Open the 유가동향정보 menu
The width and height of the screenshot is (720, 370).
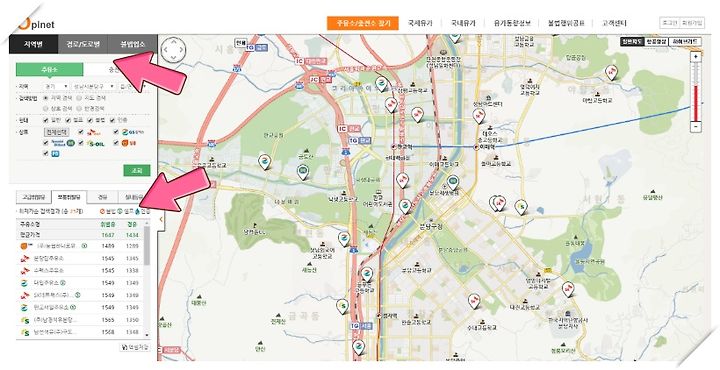click(512, 23)
